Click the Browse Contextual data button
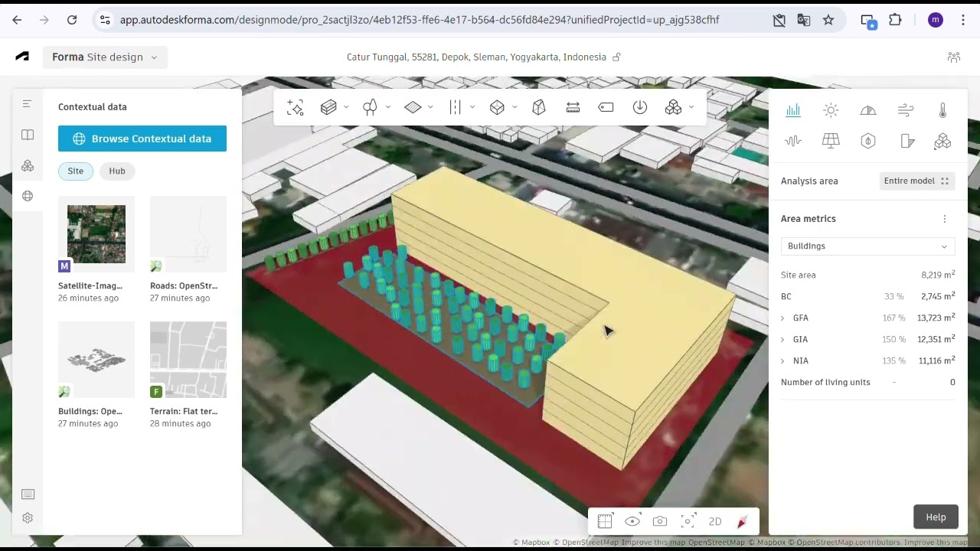This screenshot has width=980, height=551. (142, 139)
